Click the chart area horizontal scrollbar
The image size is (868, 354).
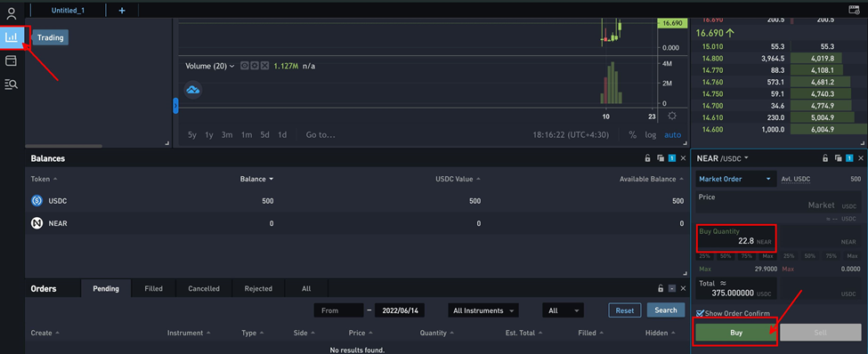tap(64, 146)
